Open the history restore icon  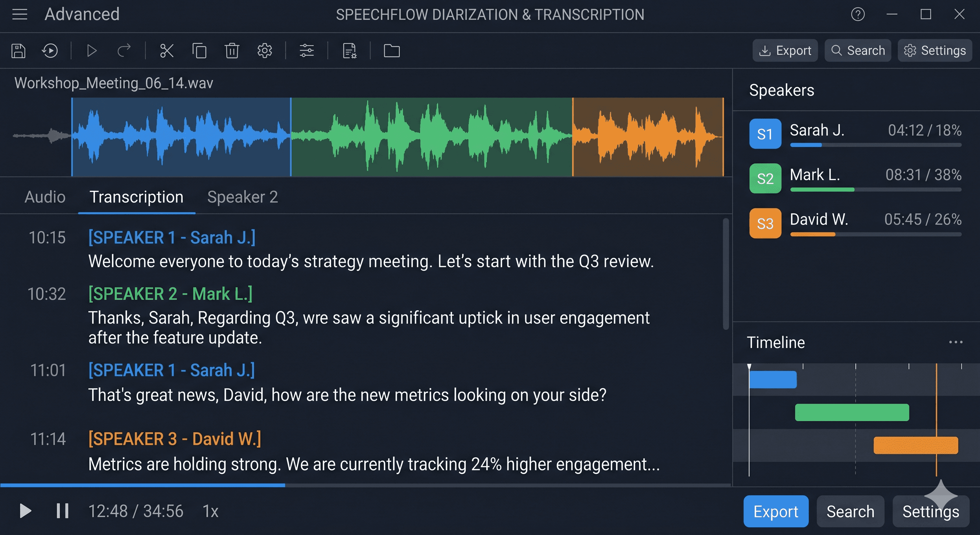50,51
